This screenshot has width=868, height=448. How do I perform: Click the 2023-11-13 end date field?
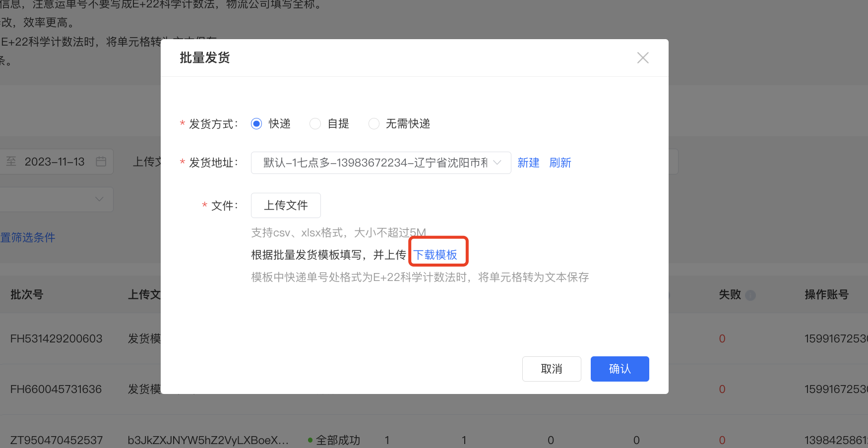(55, 162)
